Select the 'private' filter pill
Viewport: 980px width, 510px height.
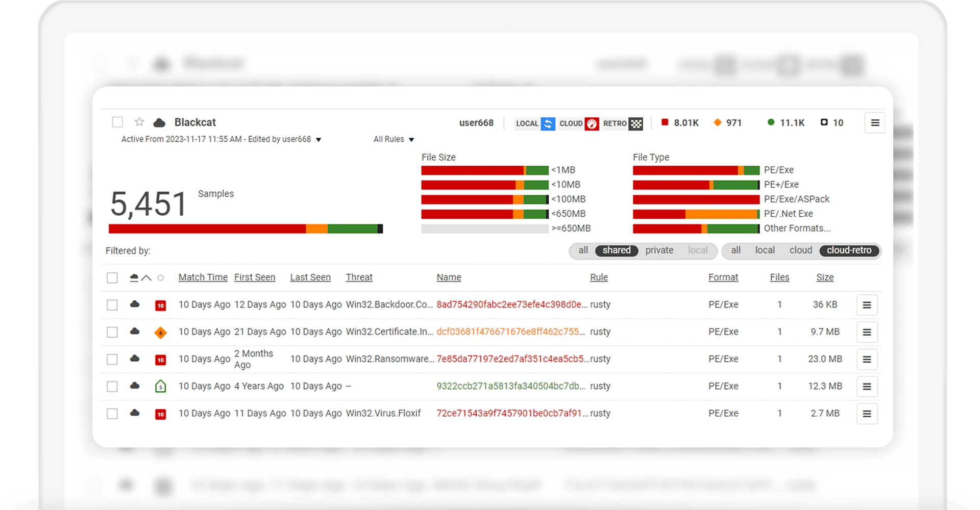pyautogui.click(x=659, y=250)
